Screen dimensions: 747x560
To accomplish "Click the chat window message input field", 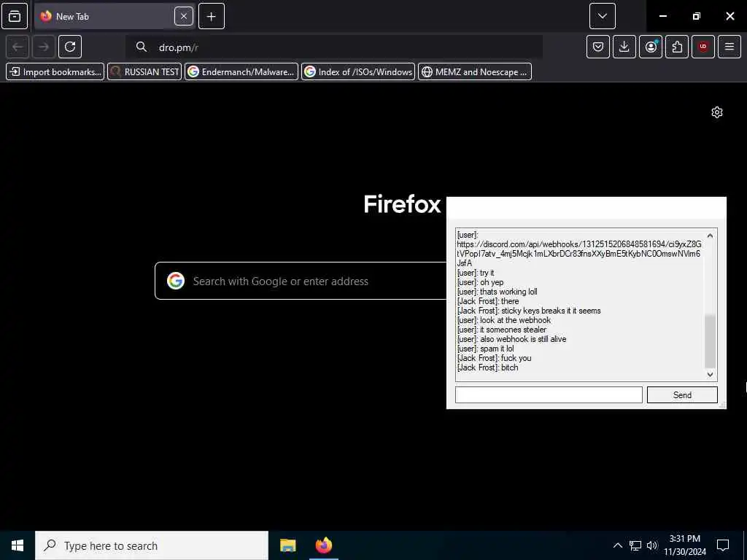I will 549,394.
